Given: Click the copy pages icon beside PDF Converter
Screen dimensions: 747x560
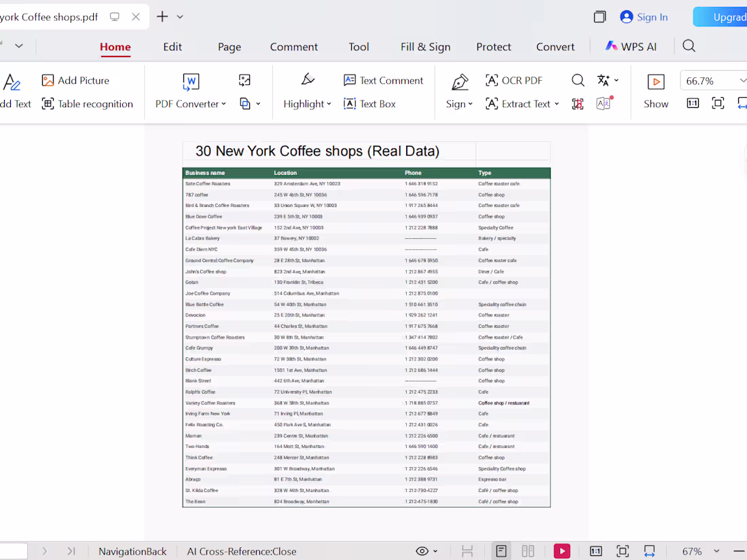Looking at the screenshot, I should (245, 104).
